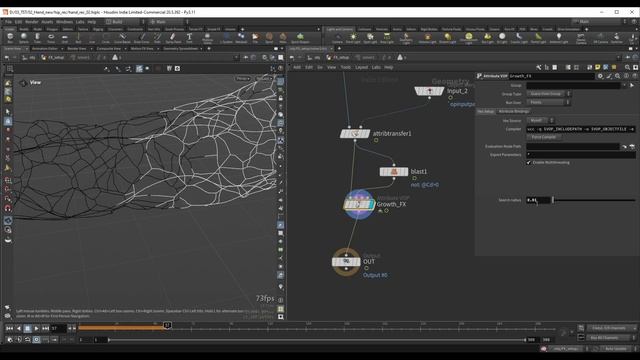
Task: Click the Play forward button
Action: (36, 328)
